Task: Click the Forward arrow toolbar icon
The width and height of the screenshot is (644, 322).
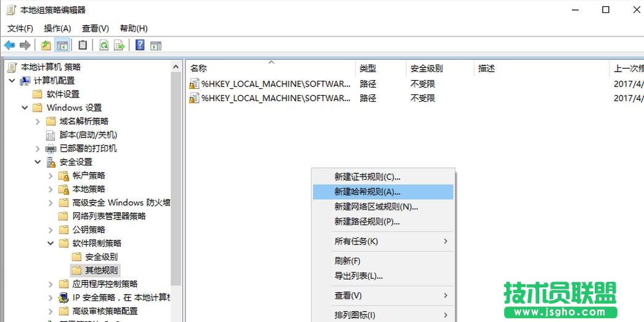Action: 25,45
